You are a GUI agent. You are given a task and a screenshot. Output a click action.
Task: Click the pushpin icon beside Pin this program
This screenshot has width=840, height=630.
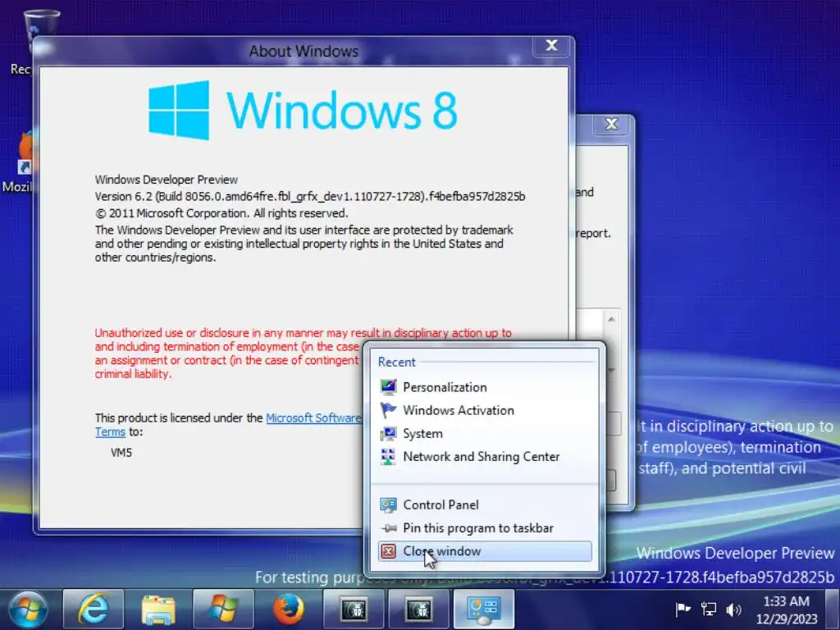pyautogui.click(x=389, y=528)
